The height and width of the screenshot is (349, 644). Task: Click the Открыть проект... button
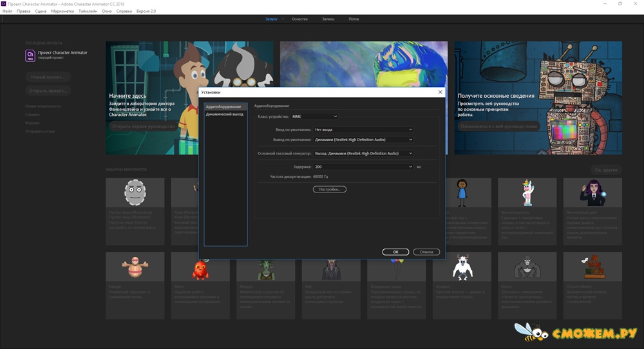click(48, 91)
